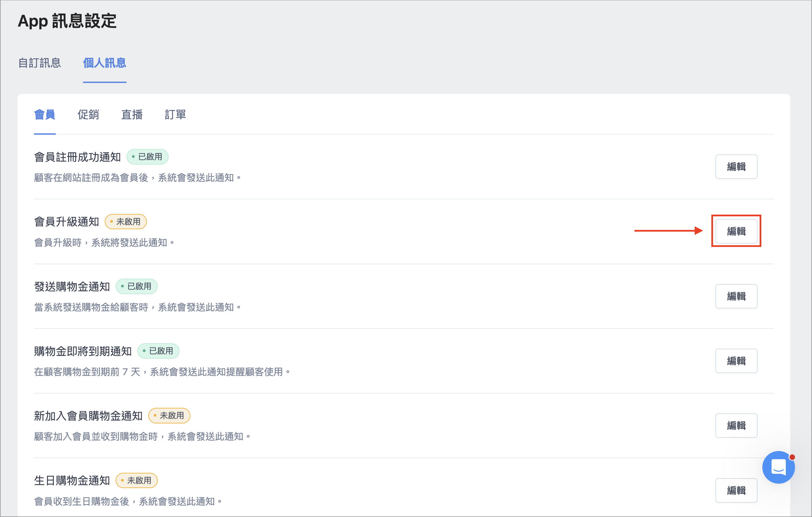Image resolution: width=812 pixels, height=517 pixels.
Task: Click the 購物金即將到期通知 title
Action: click(83, 351)
